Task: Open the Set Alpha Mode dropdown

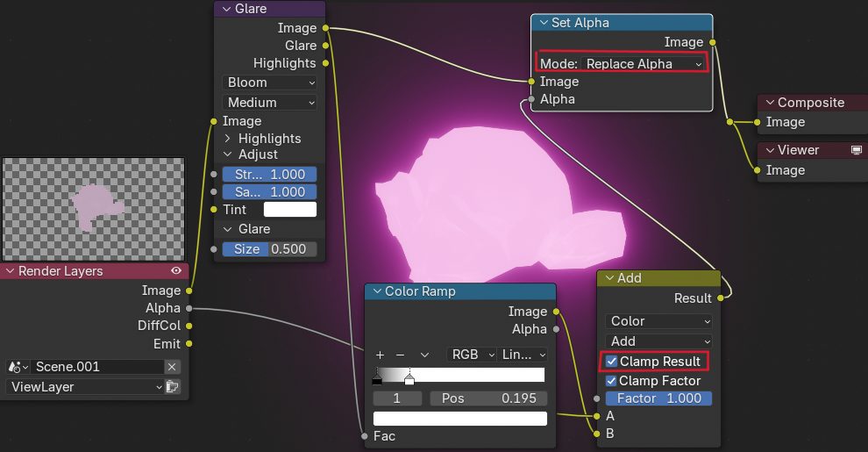Action: [x=643, y=64]
